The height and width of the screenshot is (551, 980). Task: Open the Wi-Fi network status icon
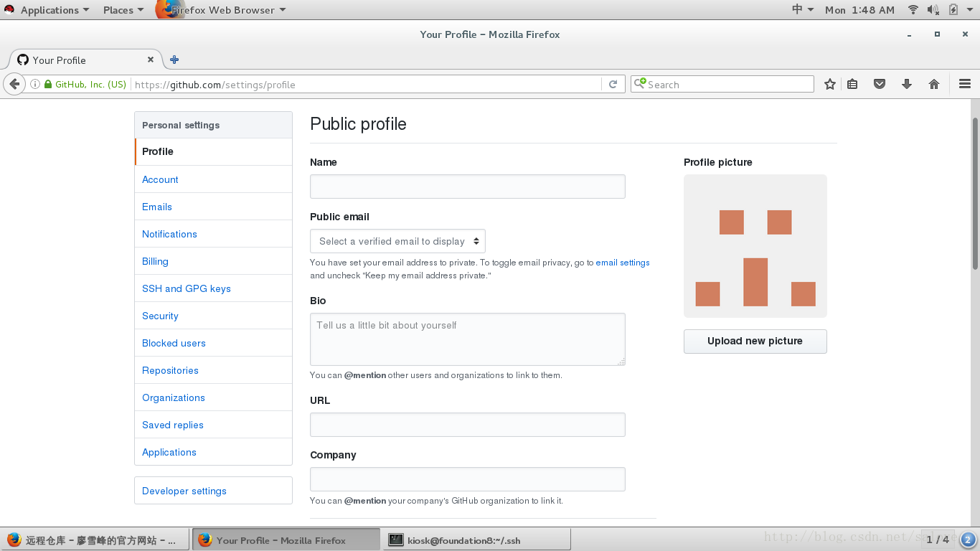pos(913,9)
